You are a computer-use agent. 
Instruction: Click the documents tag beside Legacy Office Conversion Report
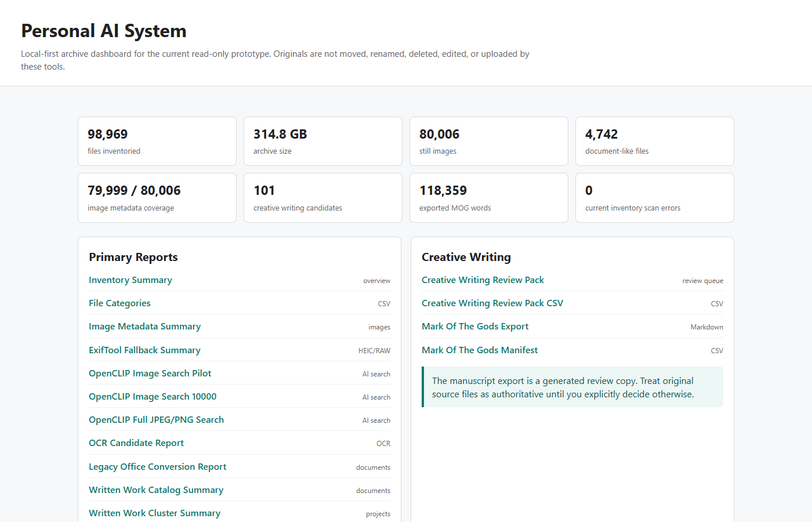[373, 467]
